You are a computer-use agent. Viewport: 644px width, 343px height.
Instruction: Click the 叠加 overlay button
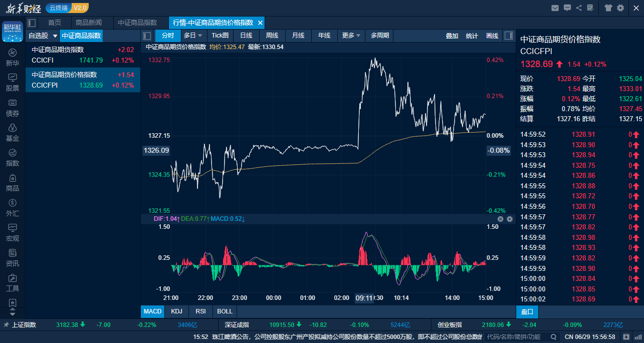(x=452, y=36)
